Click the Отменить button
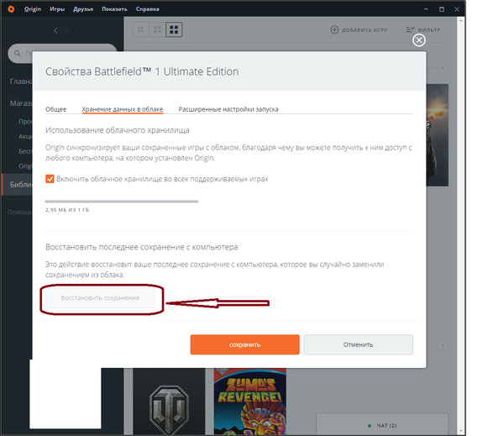Image resolution: width=504 pixels, height=436 pixels. pyautogui.click(x=358, y=344)
